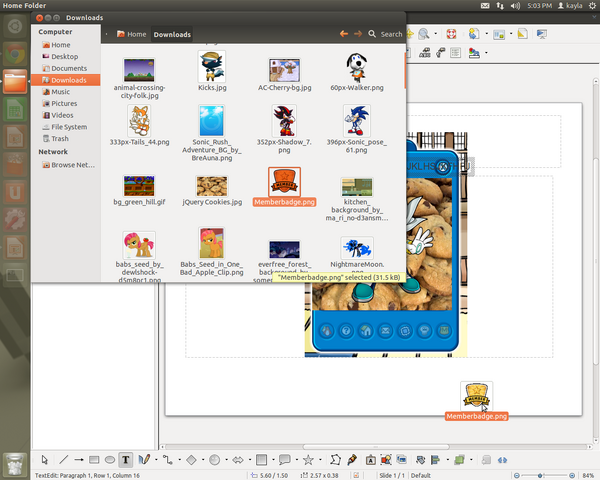This screenshot has height=480, width=600.
Task: Activate the Points edit tool
Action: 335,460
